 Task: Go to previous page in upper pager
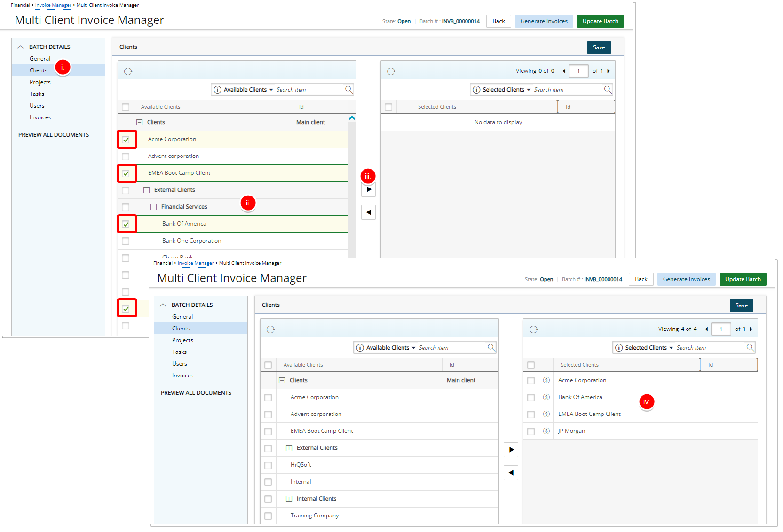[x=564, y=71]
